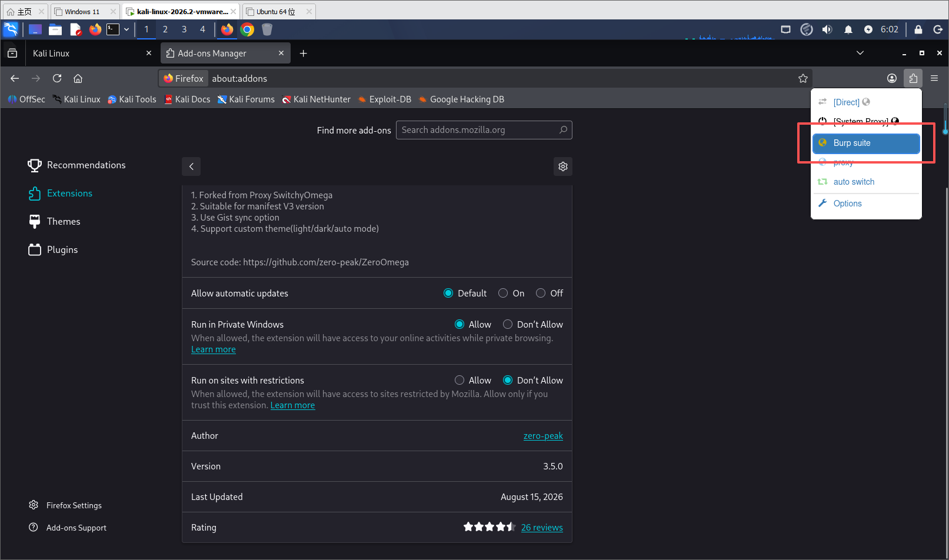The width and height of the screenshot is (949, 560).
Task: Open the file manager panel icon
Action: pyautogui.click(x=55, y=29)
